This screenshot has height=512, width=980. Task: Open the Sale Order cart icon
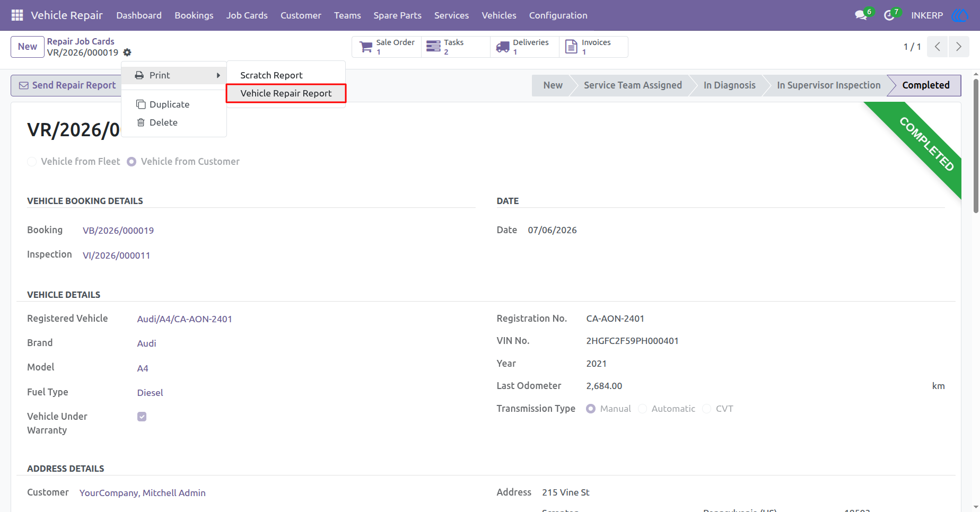click(366, 47)
